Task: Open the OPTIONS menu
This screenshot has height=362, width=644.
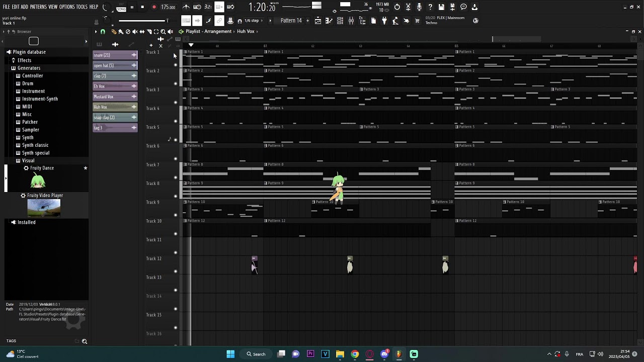Action: coord(67,7)
